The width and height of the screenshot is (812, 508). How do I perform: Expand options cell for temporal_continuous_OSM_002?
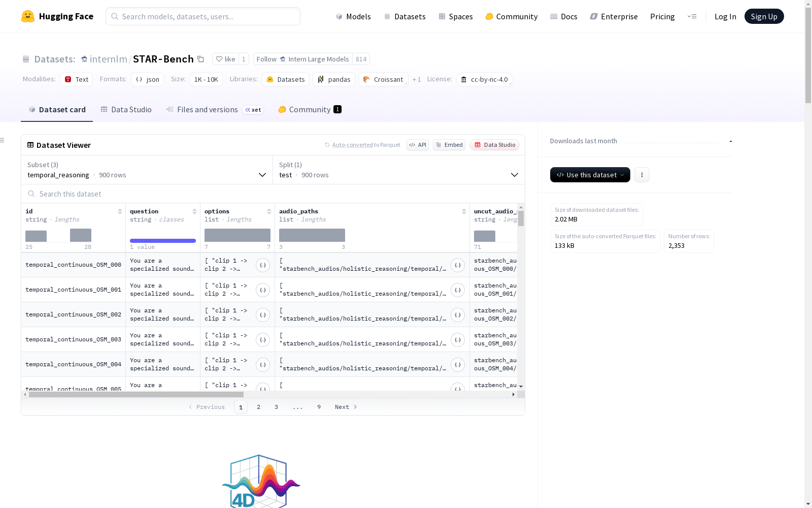click(x=263, y=315)
